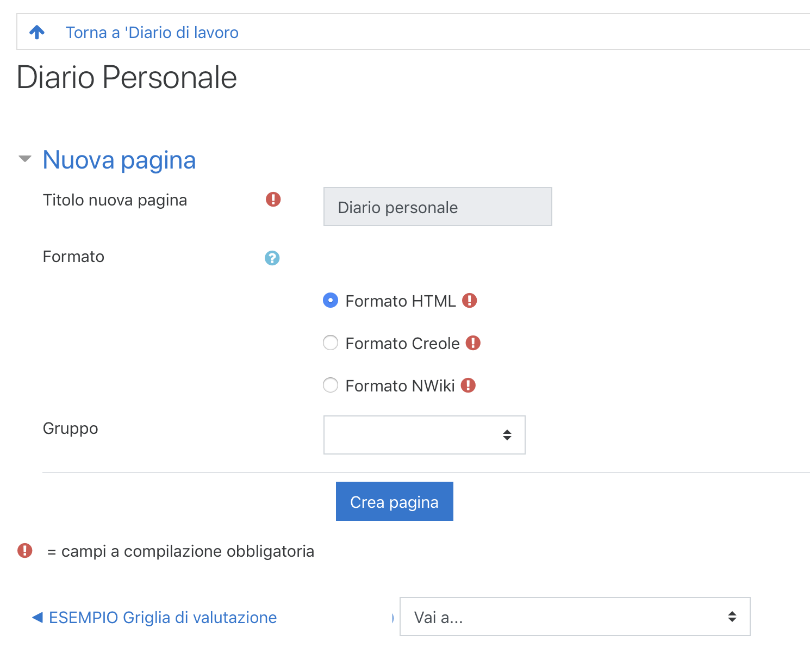Click the required icon beside Formato HTML
This screenshot has width=810, height=672.
[469, 301]
